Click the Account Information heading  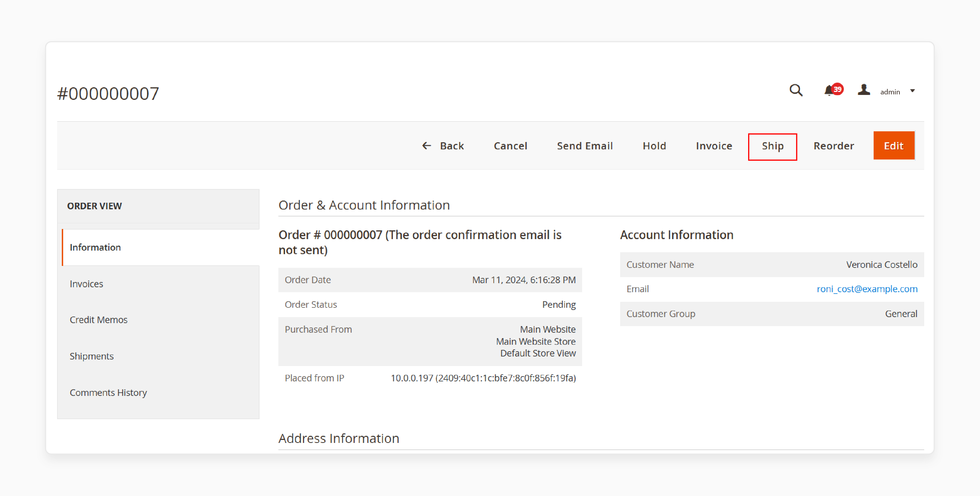point(676,235)
